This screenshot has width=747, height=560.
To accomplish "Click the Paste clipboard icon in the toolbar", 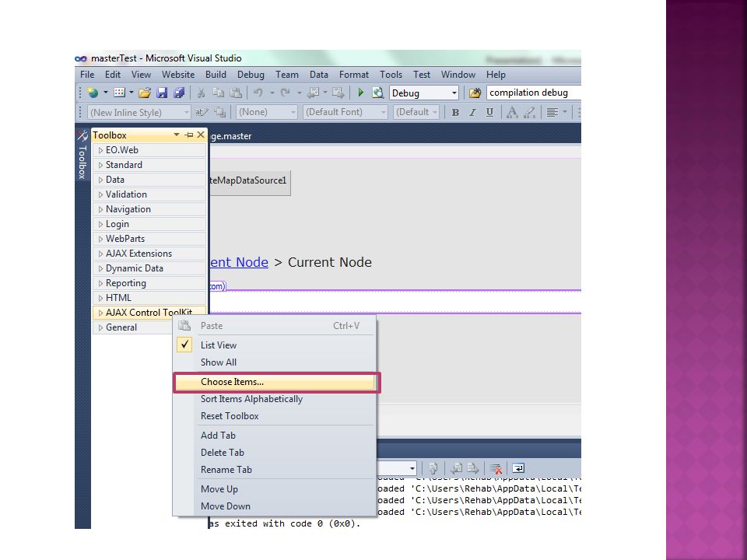I will click(235, 93).
